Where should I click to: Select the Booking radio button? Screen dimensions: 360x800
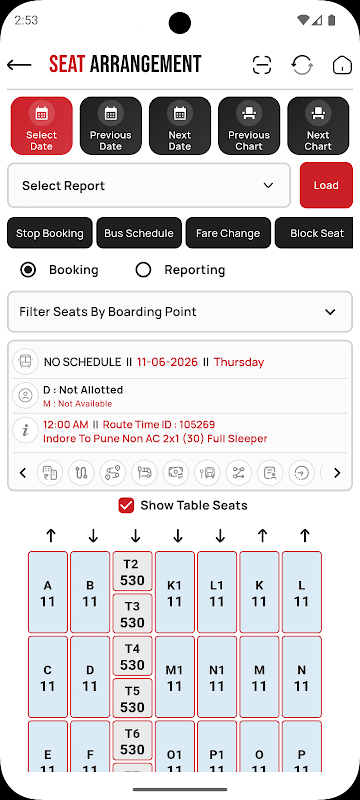[x=28, y=270]
